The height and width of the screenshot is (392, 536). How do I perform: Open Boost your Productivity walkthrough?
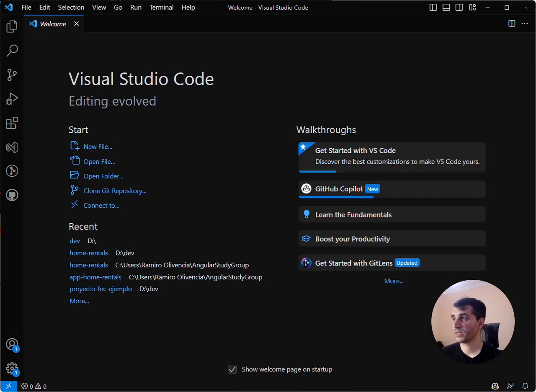tap(392, 239)
